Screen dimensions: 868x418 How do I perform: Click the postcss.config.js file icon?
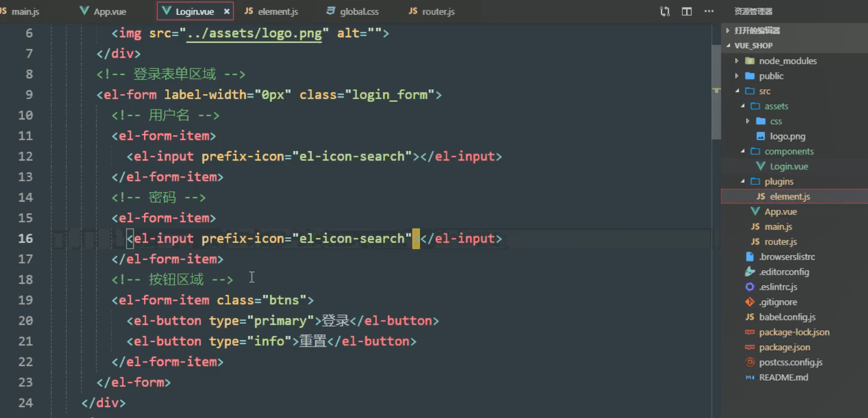[x=750, y=362]
